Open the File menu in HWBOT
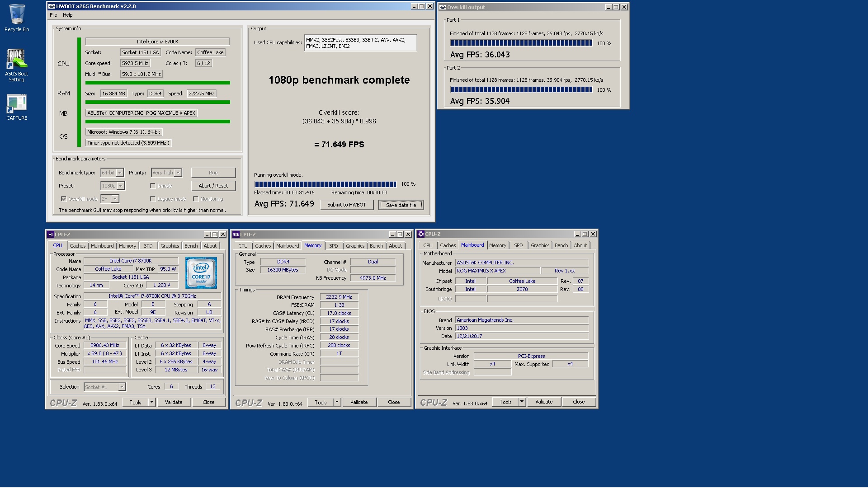Viewport: 868px width, 488px height. (x=53, y=15)
